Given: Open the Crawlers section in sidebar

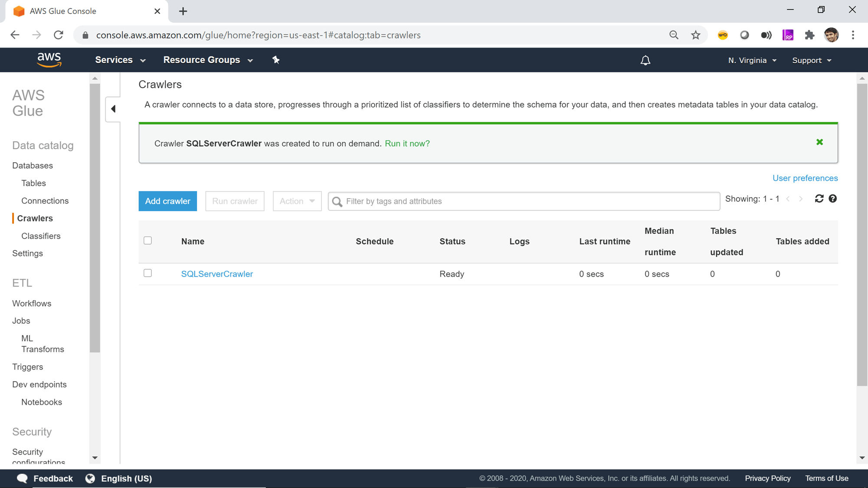Looking at the screenshot, I should (36, 218).
